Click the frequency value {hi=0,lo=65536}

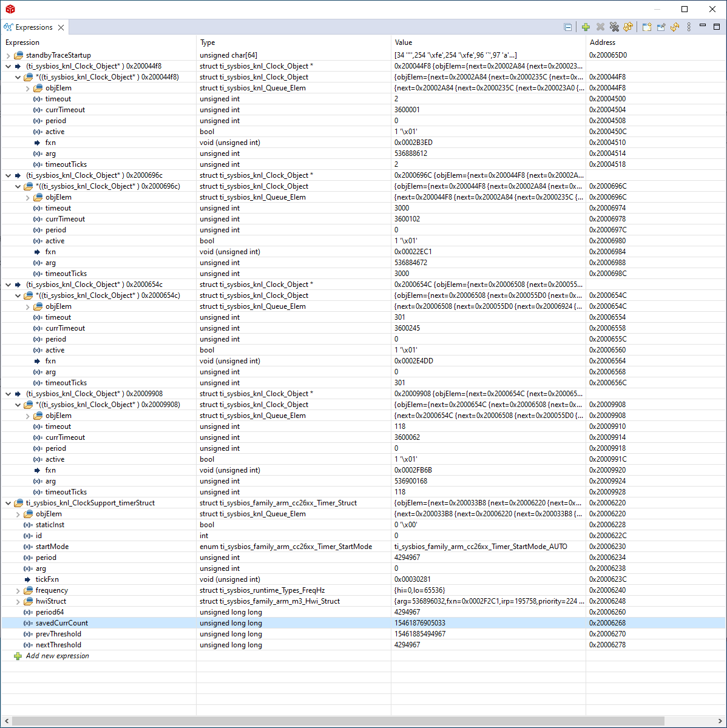pyautogui.click(x=420, y=590)
